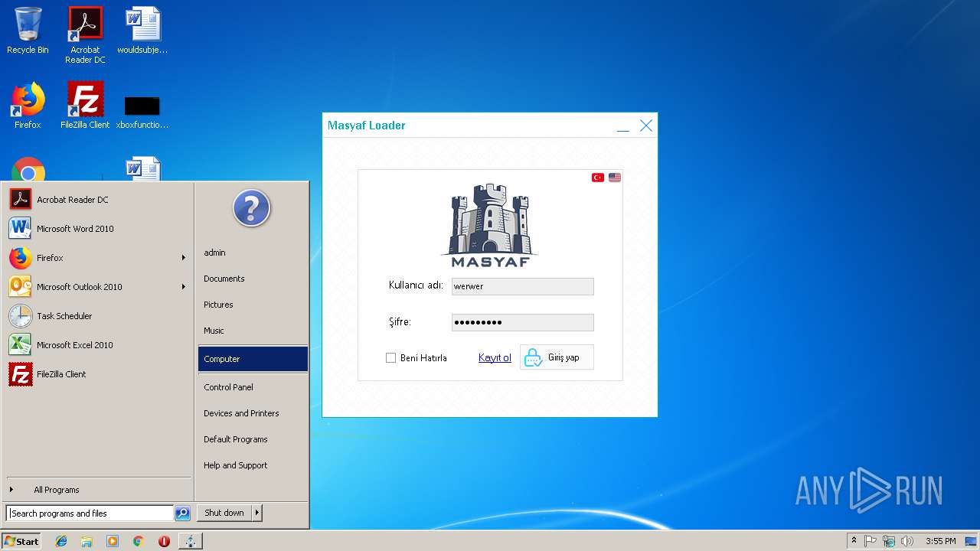Click the user account help picture
This screenshot has height=551, width=980.
tap(252, 208)
